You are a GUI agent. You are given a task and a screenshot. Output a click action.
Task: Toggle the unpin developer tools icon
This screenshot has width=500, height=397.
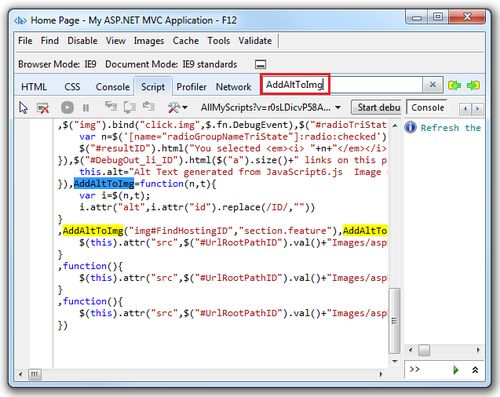coord(260,64)
